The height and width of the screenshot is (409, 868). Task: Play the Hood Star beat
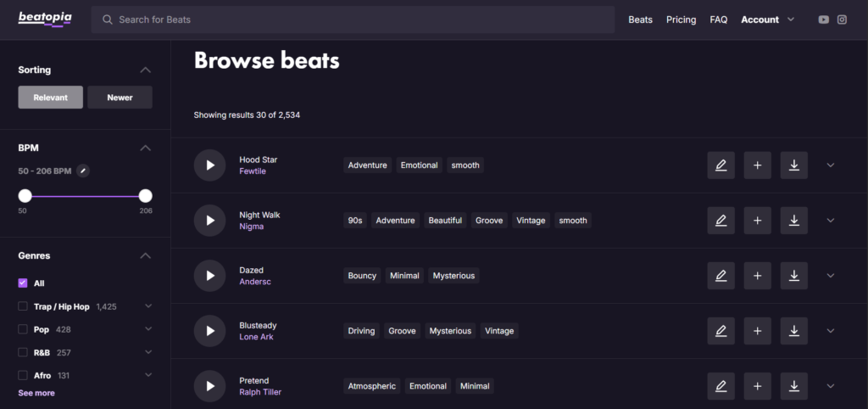(209, 165)
